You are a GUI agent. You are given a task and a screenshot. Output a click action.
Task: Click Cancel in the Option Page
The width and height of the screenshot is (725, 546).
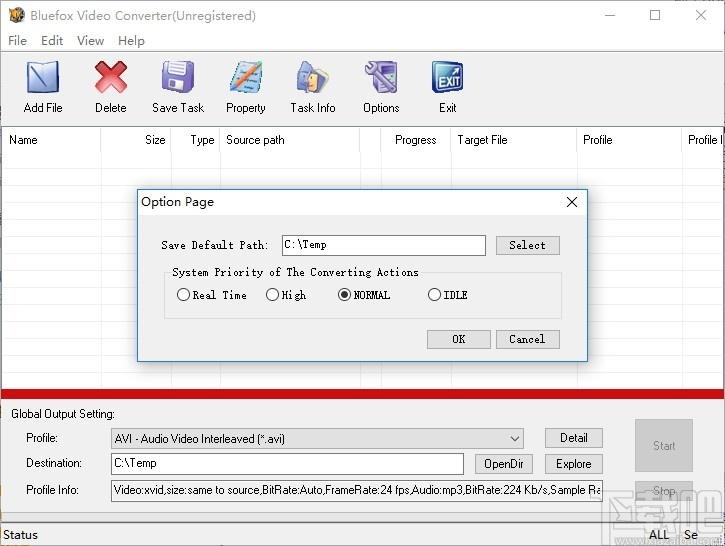pos(528,339)
